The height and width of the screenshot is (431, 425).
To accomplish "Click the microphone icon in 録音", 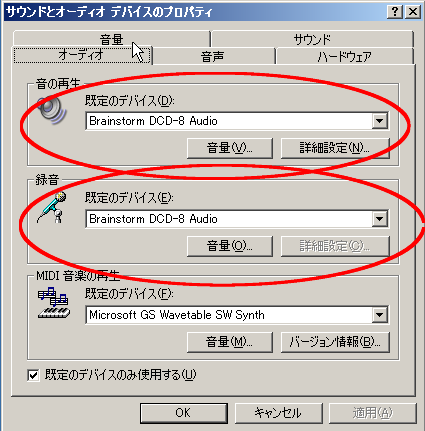I will (52, 207).
